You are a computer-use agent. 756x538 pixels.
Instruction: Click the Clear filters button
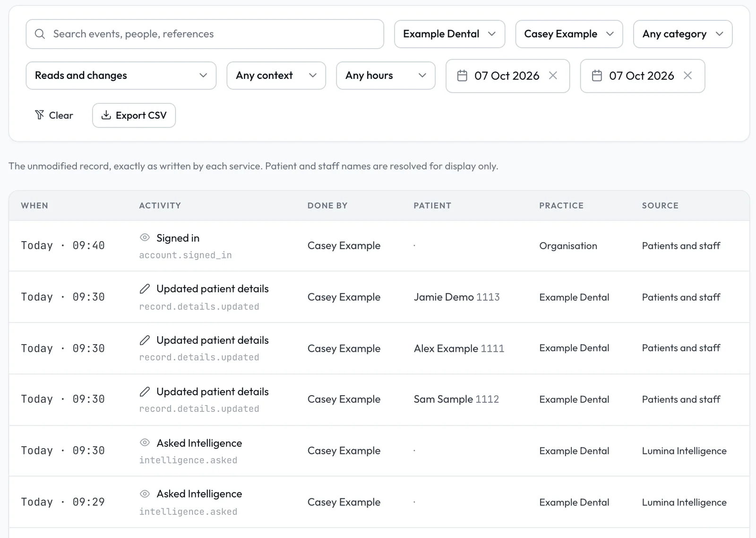click(54, 115)
